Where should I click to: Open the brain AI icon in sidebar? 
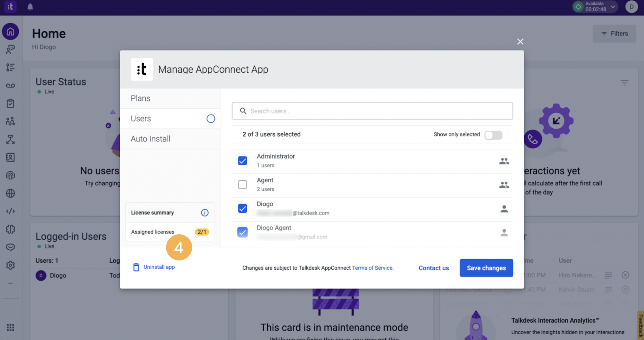[x=10, y=229]
